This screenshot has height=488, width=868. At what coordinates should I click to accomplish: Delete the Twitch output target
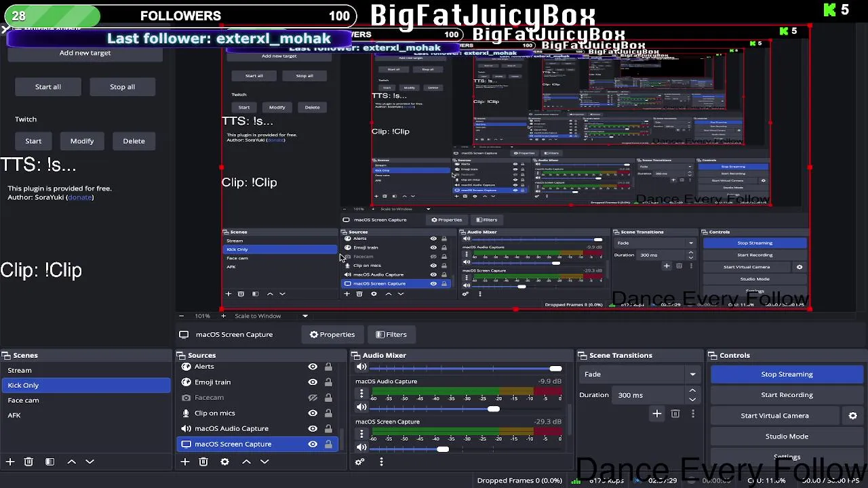pos(134,141)
